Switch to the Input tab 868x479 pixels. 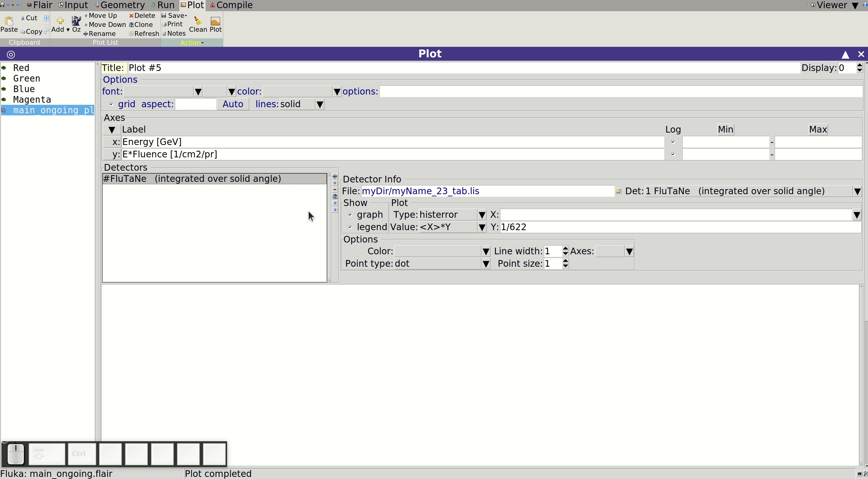coord(73,5)
